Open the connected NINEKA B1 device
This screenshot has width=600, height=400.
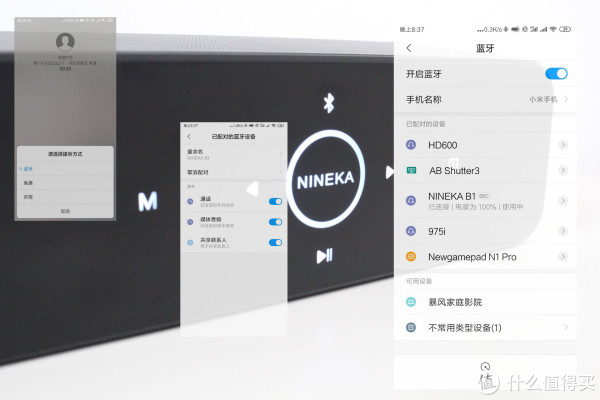tap(485, 201)
